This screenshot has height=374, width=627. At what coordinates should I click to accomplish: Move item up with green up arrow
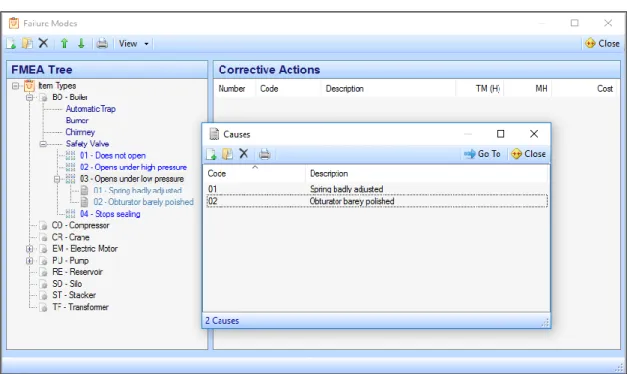[64, 43]
